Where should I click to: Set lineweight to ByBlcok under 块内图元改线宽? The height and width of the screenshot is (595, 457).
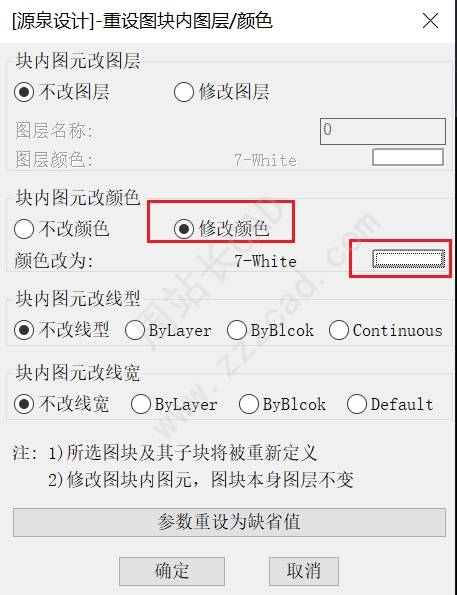282,404
